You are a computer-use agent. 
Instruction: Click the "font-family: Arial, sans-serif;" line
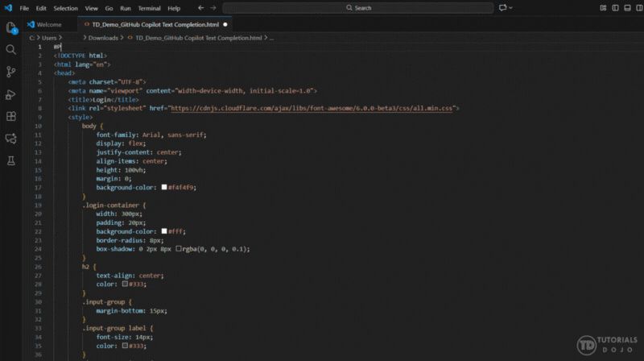(x=151, y=135)
